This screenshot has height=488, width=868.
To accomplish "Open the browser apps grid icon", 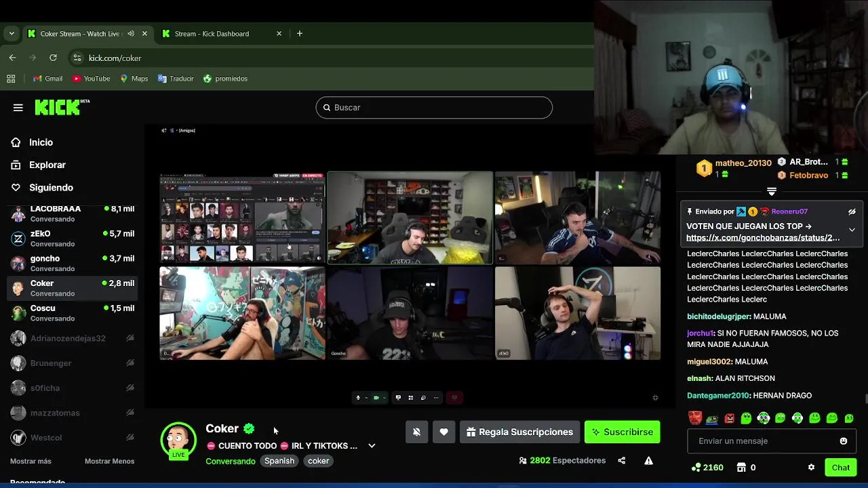I will [x=11, y=79].
